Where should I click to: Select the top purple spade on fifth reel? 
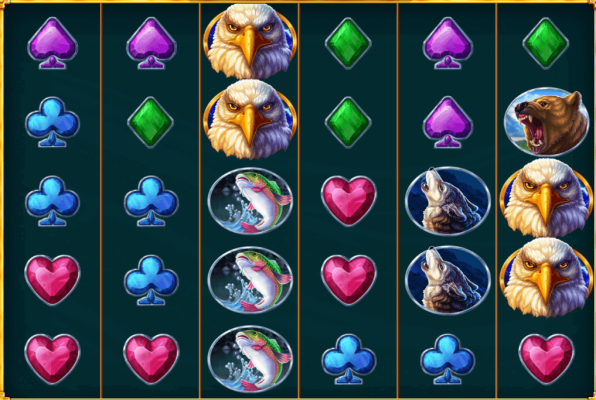[448, 43]
